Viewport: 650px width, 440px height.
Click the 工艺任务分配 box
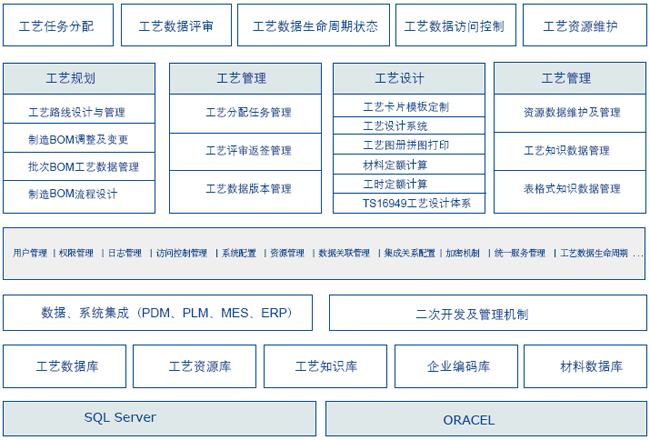57,26
